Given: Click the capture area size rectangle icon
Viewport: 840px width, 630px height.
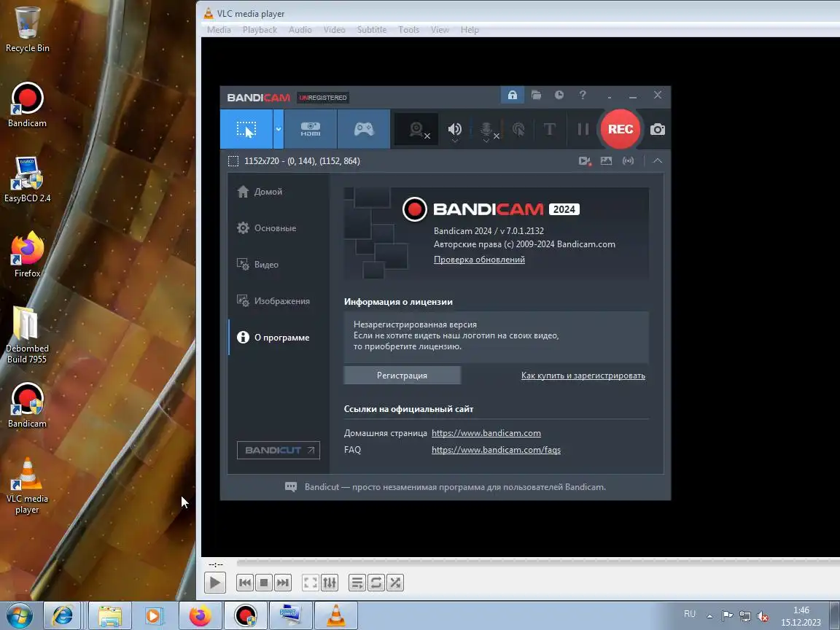Looking at the screenshot, I should tap(233, 160).
